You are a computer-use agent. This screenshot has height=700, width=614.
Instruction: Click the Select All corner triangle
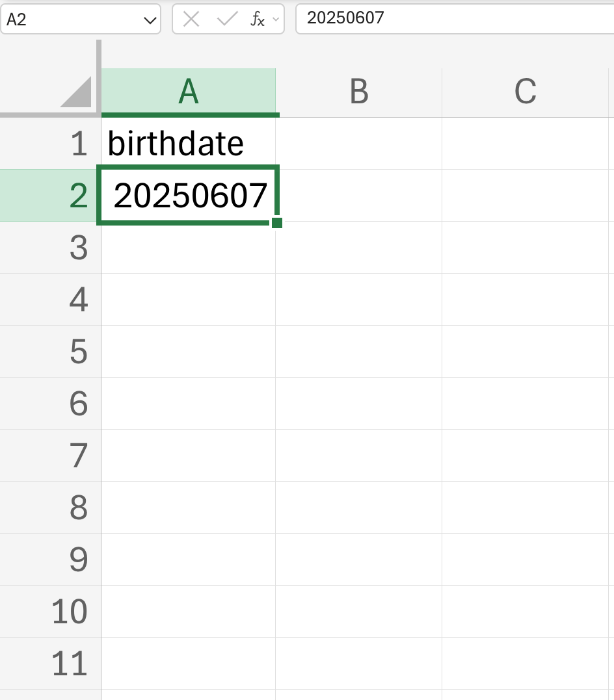point(76,92)
